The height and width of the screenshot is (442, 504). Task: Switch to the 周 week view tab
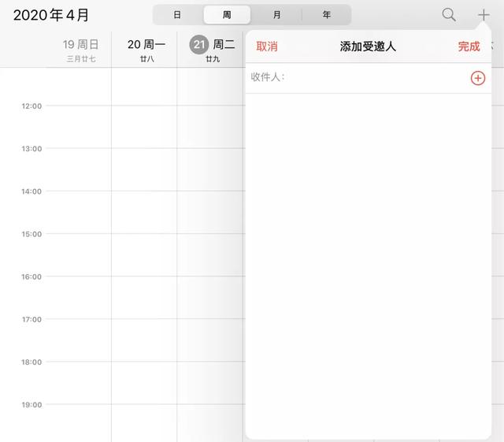[227, 15]
